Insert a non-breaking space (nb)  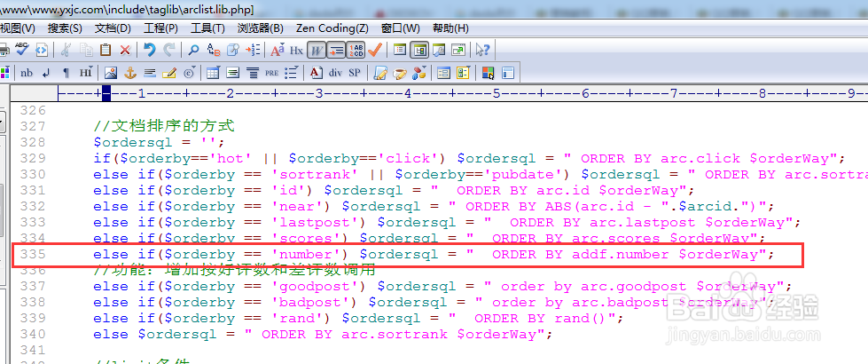point(27,73)
